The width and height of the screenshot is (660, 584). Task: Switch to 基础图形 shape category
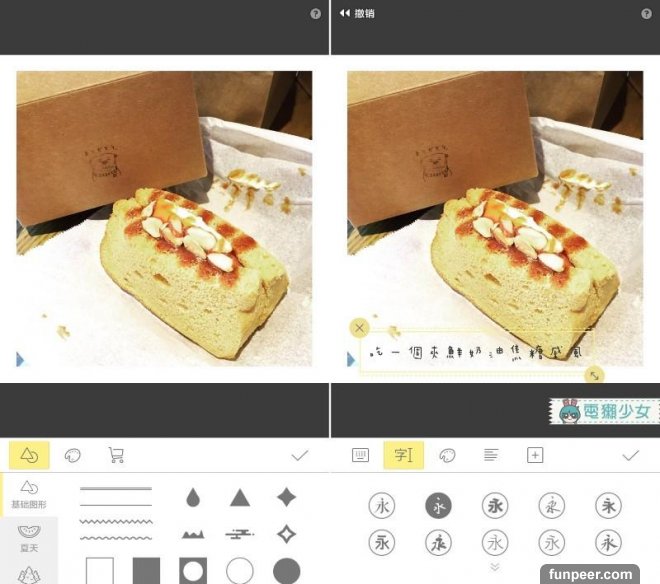pos(29,494)
